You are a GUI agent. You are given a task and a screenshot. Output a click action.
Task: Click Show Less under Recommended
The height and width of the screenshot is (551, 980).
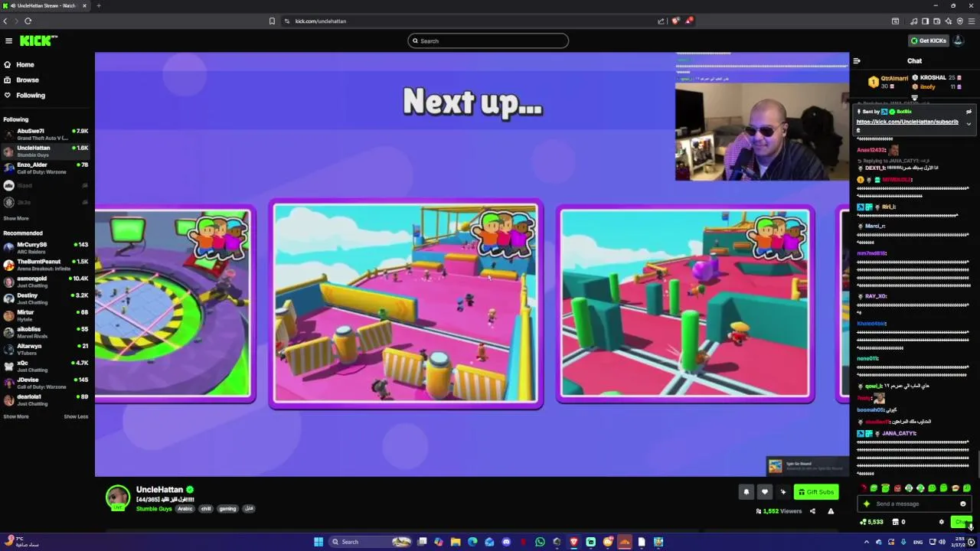tap(76, 416)
